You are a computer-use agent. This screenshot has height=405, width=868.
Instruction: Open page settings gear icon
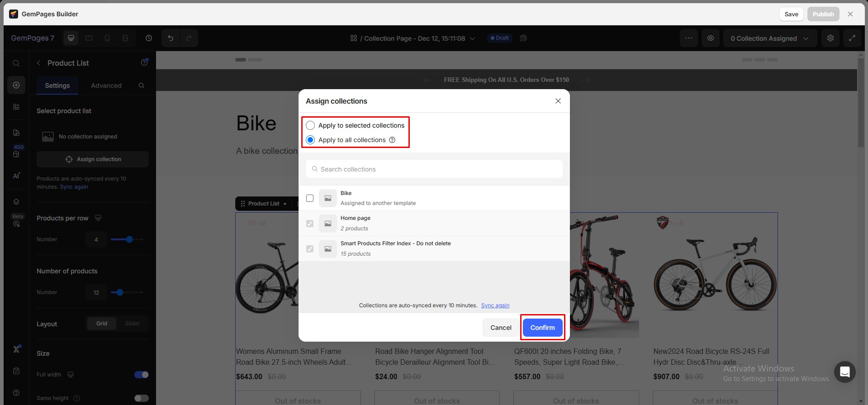click(830, 38)
